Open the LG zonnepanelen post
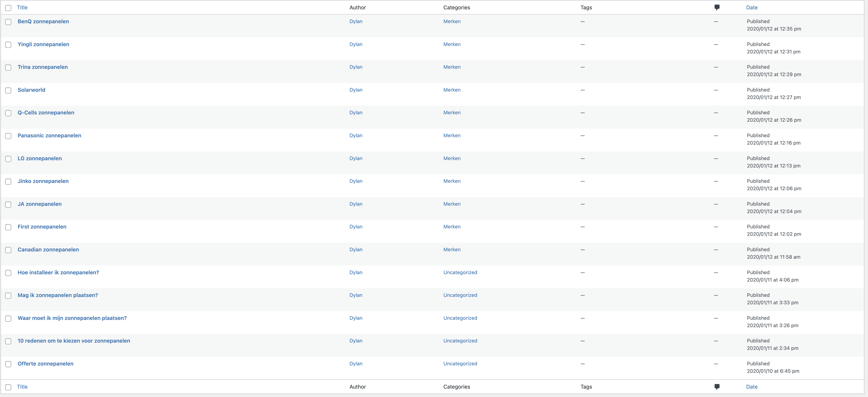868x397 pixels. [40, 158]
